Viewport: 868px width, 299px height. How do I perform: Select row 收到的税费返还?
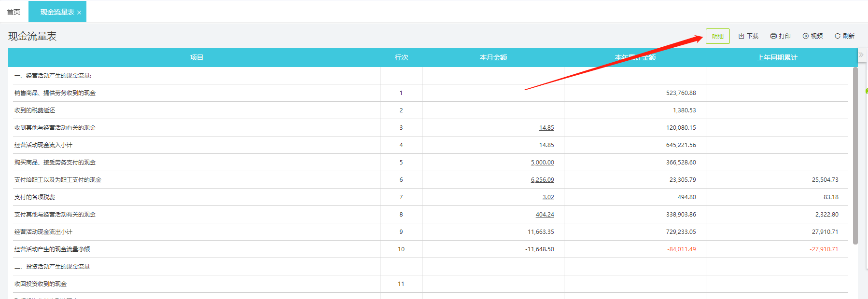coord(431,110)
